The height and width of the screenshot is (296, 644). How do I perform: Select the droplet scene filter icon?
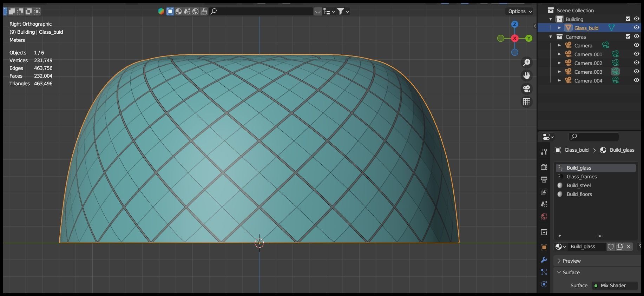pos(187,12)
